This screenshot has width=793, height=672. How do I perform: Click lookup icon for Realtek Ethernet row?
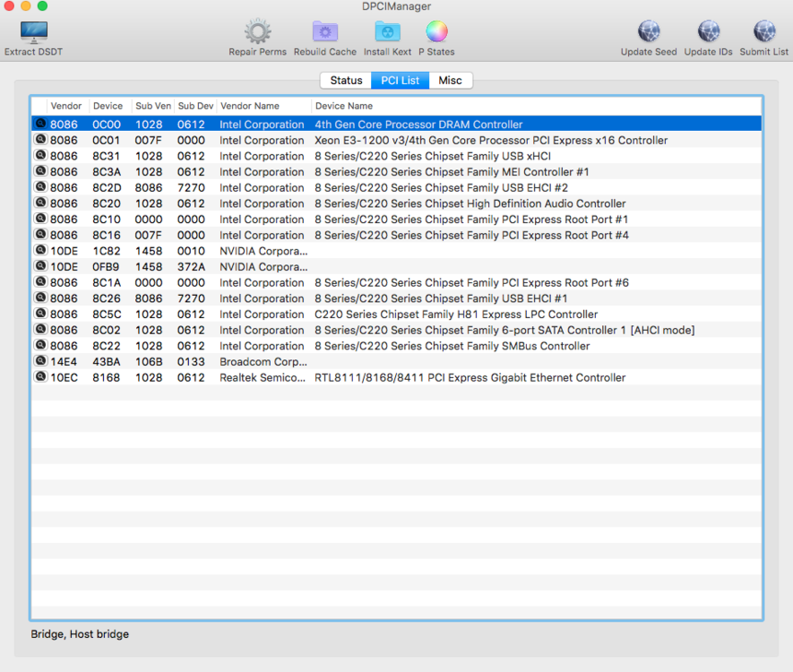(40, 376)
